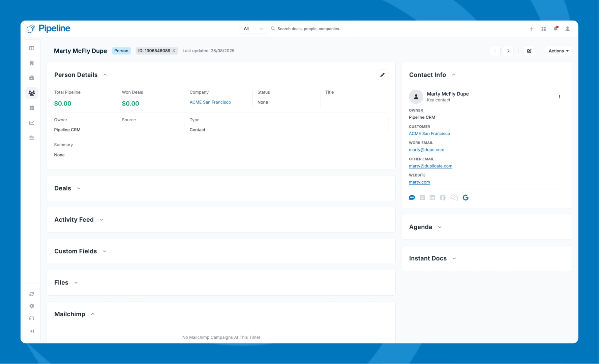
Task: Open the marty.com website link
Action: coord(419,182)
